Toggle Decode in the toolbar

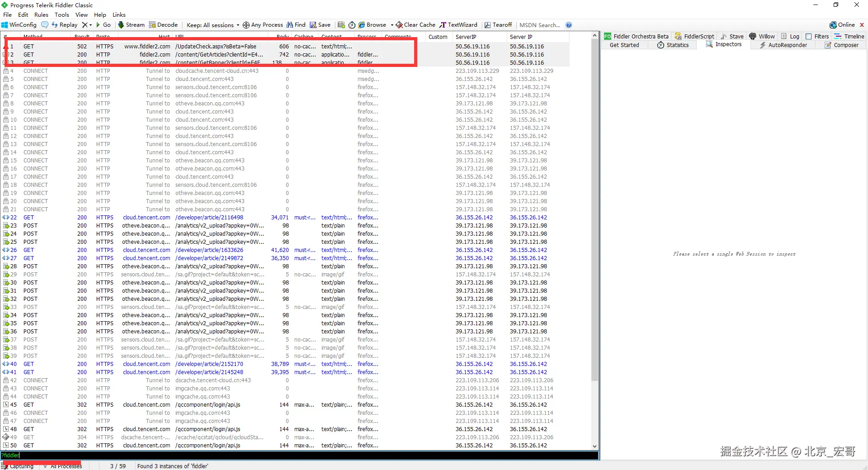tap(163, 25)
